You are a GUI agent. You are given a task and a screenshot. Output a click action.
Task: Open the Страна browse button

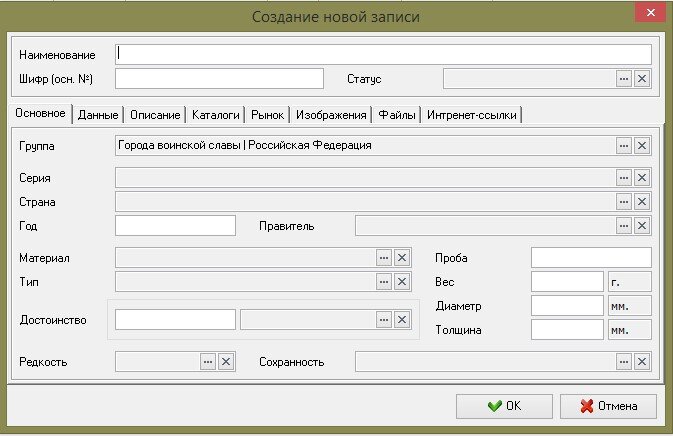coord(624,202)
